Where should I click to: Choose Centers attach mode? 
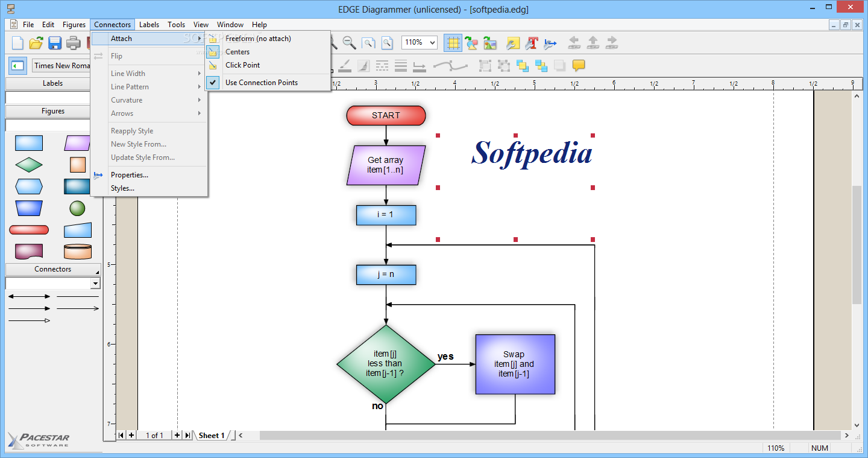(x=268, y=51)
